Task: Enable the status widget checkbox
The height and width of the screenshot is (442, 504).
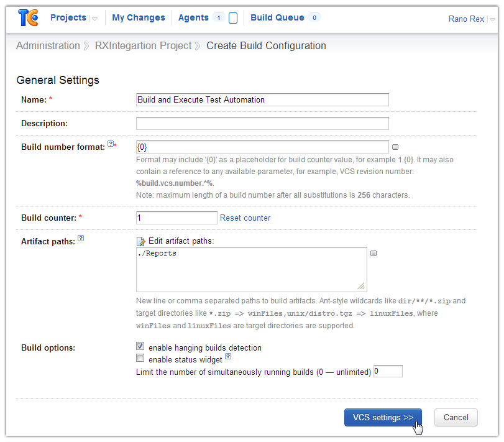Action: click(140, 358)
